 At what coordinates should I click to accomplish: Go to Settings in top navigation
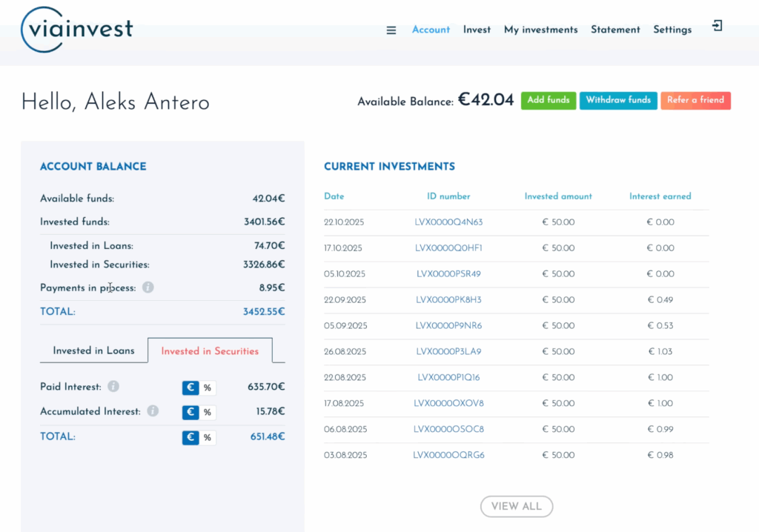672,30
